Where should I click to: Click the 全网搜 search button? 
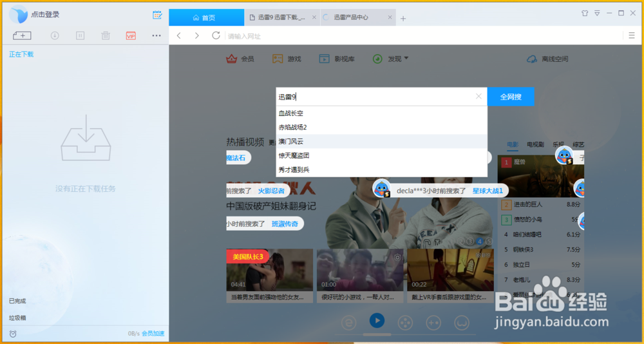pos(511,97)
